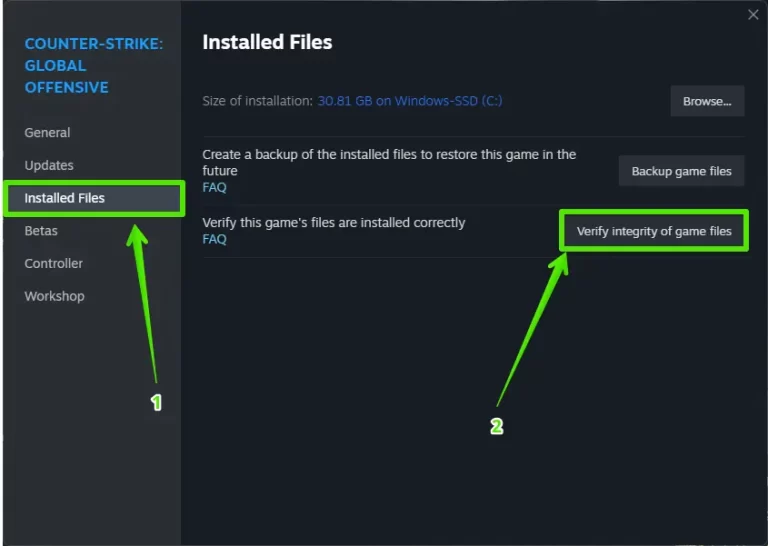Click the Counter-Strike: Global Offensive title
This screenshot has height=546, width=768.
click(94, 66)
